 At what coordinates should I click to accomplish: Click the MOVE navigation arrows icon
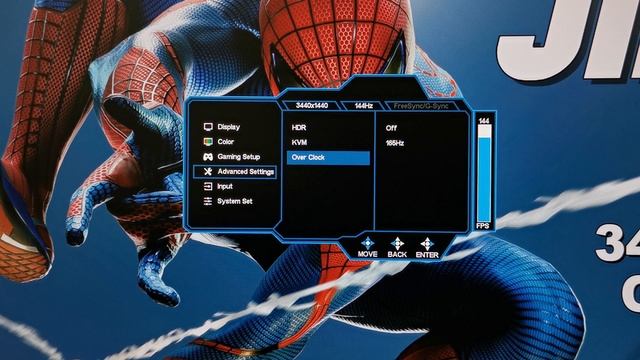pos(367,243)
